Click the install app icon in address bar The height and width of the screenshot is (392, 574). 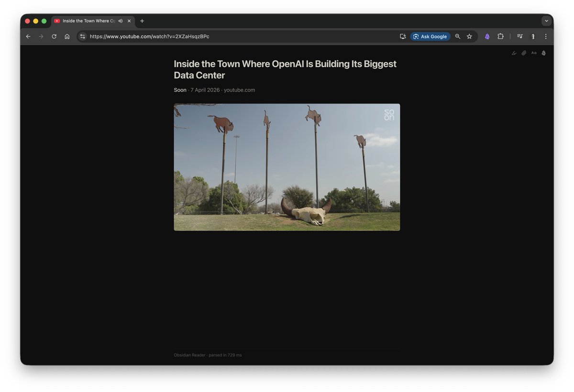click(x=403, y=36)
